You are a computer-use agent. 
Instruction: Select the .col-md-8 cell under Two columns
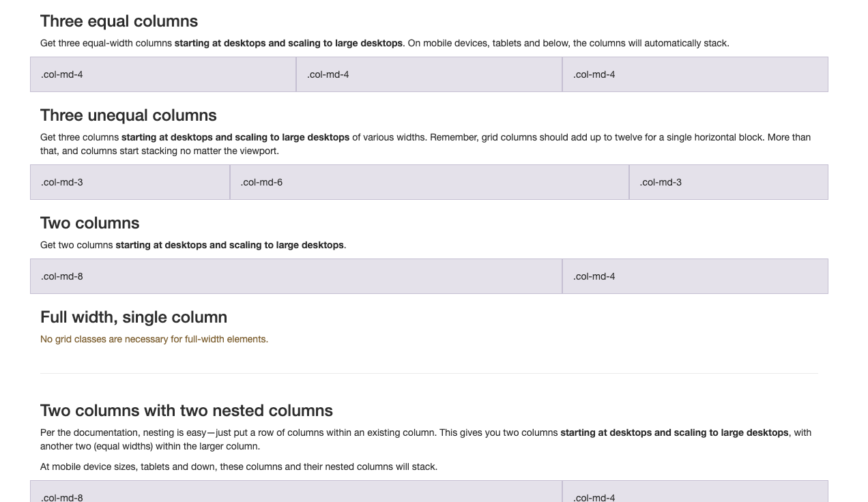point(296,276)
